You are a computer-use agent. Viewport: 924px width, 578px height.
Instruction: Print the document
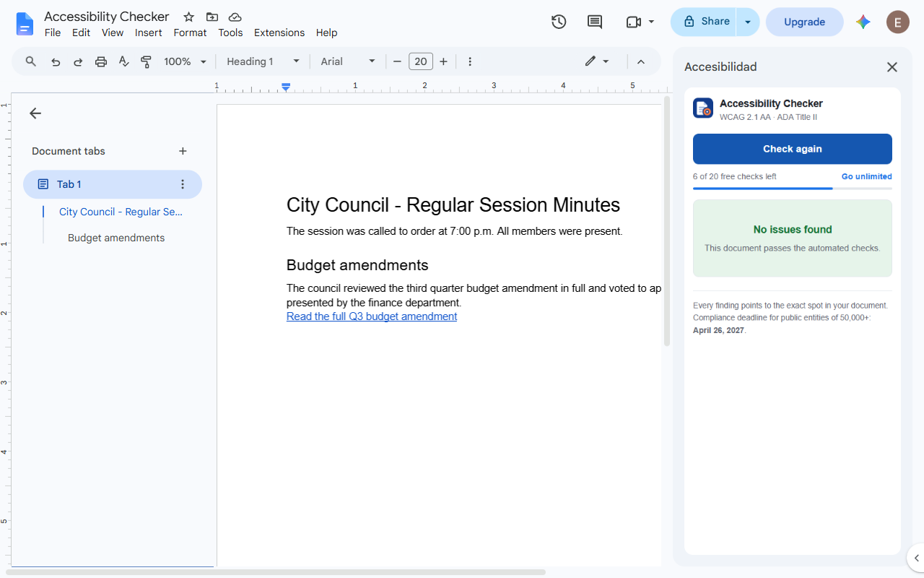[101, 61]
